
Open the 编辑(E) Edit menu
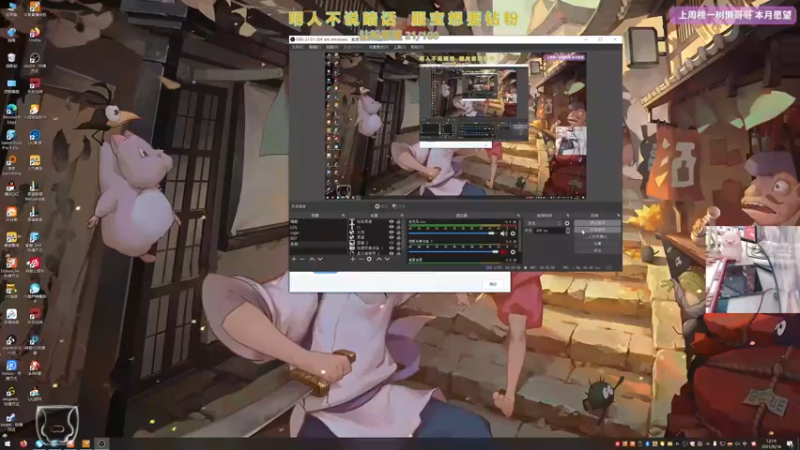315,47
